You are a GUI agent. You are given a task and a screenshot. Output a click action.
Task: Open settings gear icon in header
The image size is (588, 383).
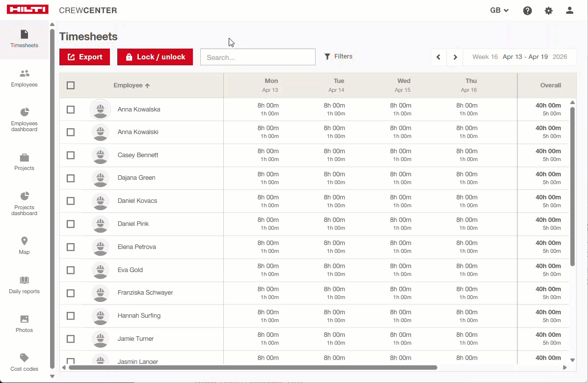tap(548, 11)
